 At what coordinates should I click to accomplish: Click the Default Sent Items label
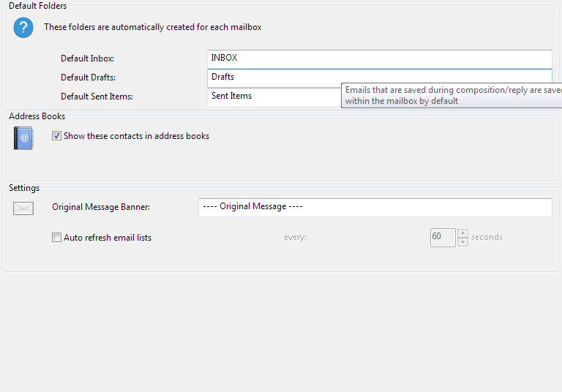pyautogui.click(x=97, y=97)
